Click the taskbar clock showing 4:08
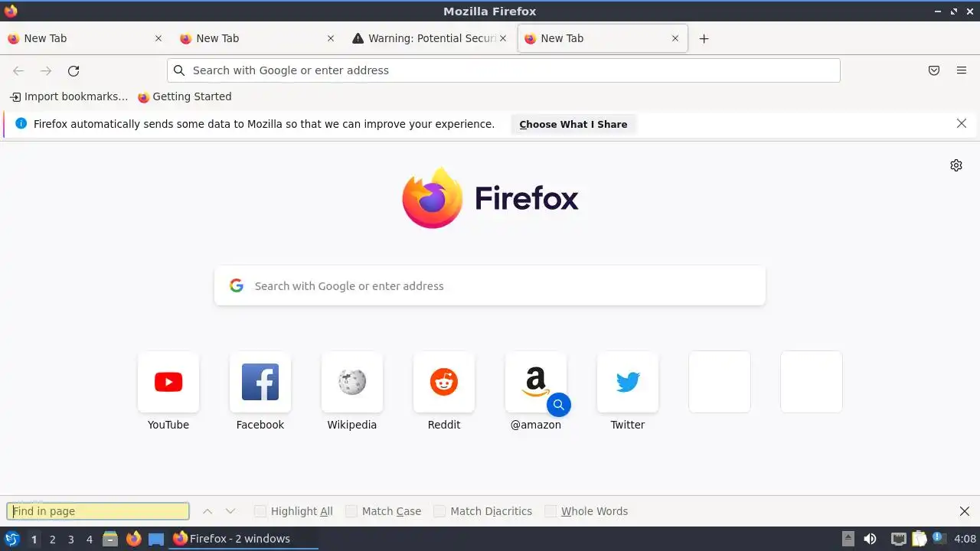 tap(965, 539)
